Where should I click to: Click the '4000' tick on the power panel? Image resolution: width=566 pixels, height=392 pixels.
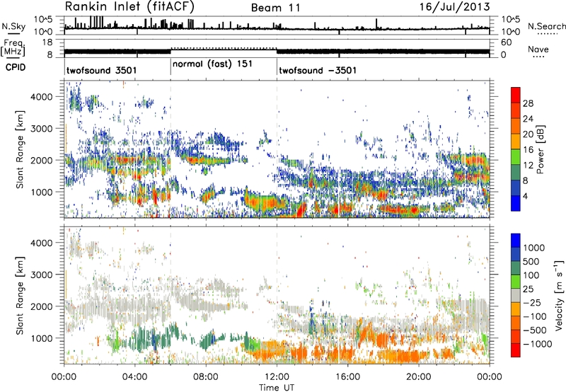pyautogui.click(x=42, y=97)
